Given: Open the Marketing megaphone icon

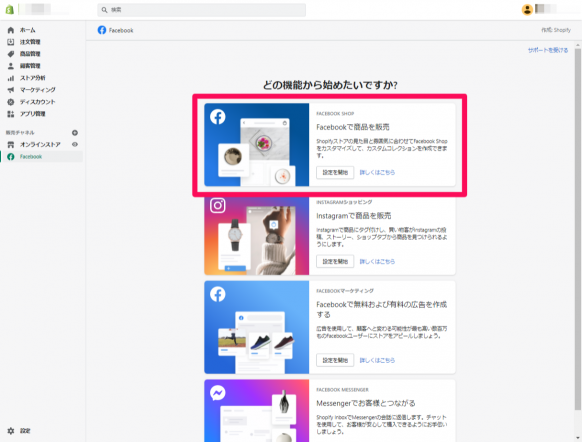Looking at the screenshot, I should (11, 90).
